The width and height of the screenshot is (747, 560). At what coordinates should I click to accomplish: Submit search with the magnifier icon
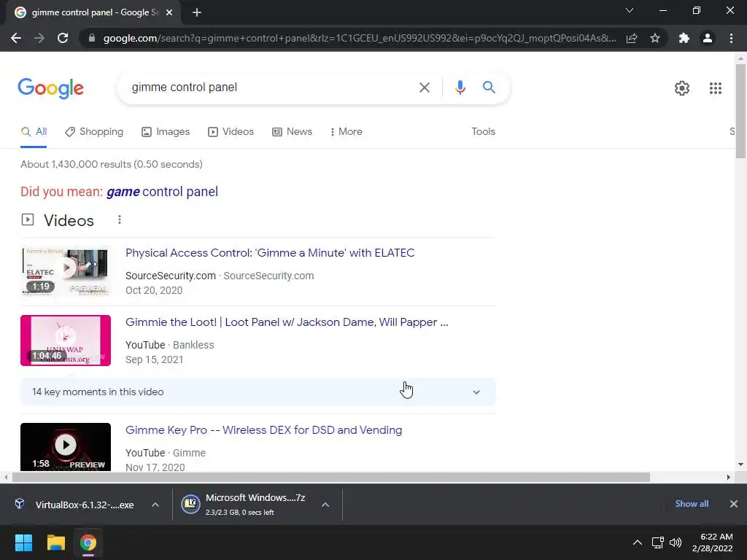(489, 87)
